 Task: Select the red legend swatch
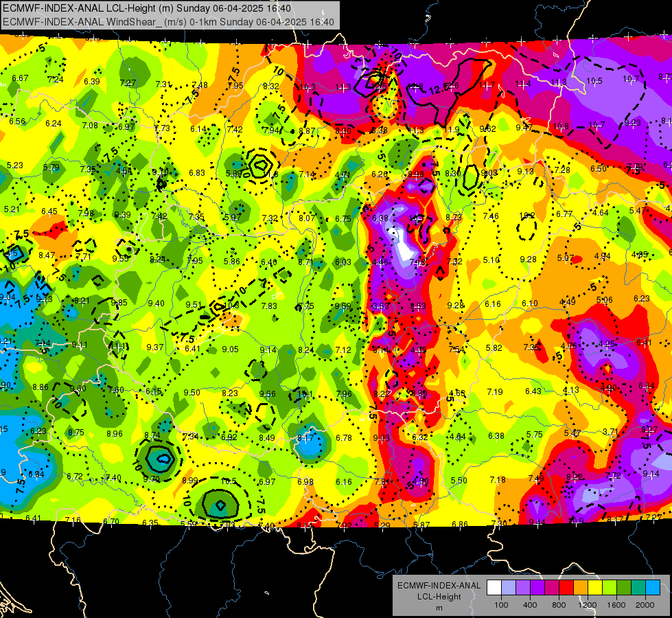pos(566,588)
